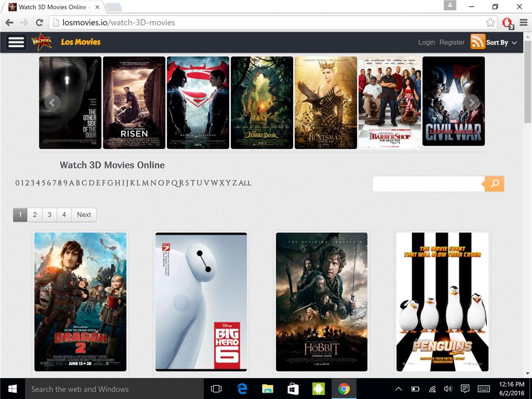Click the address bar URL
The image size is (532, 399).
pyautogui.click(x=119, y=22)
